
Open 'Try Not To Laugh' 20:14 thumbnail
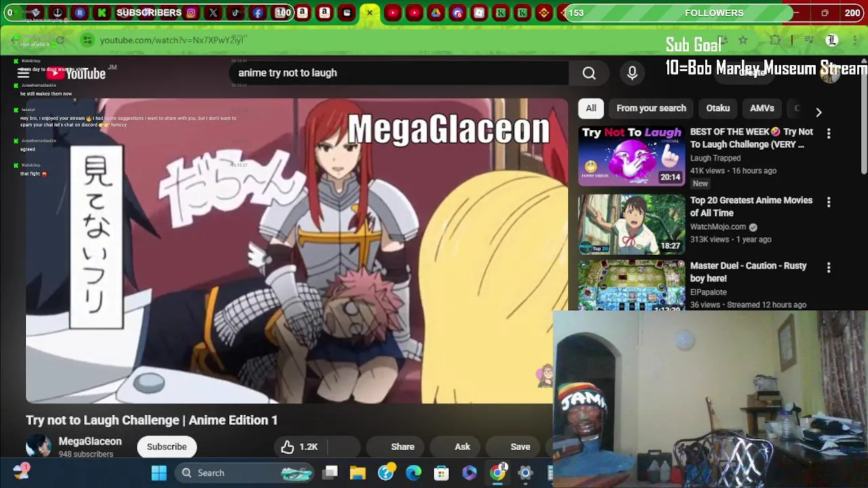coord(631,156)
